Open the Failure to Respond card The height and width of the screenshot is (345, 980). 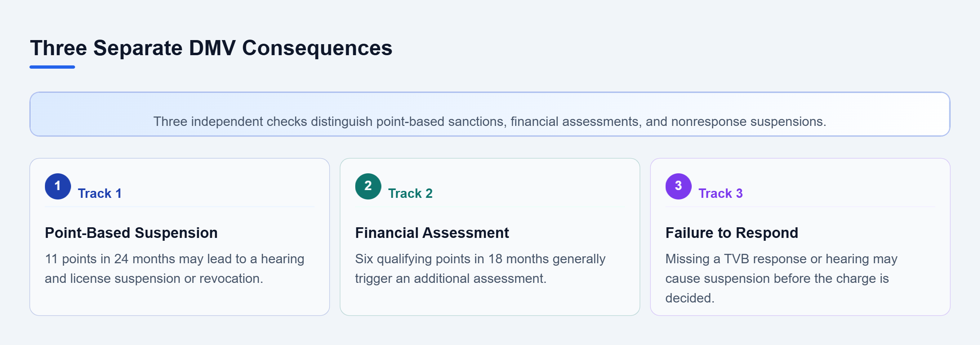coord(800,237)
